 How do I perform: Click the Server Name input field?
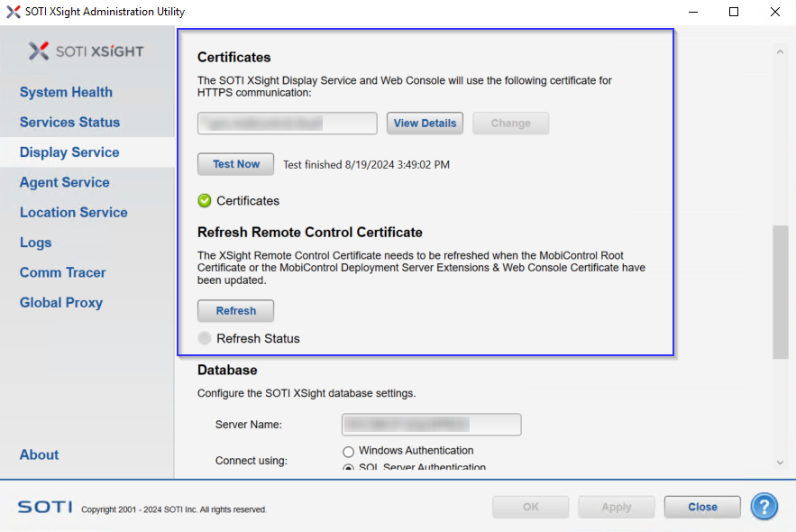point(432,425)
